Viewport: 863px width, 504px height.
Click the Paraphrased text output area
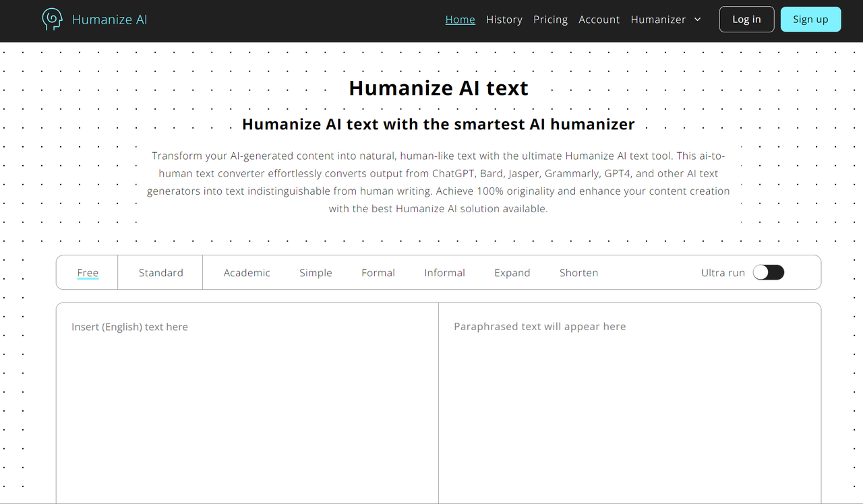[630, 403]
